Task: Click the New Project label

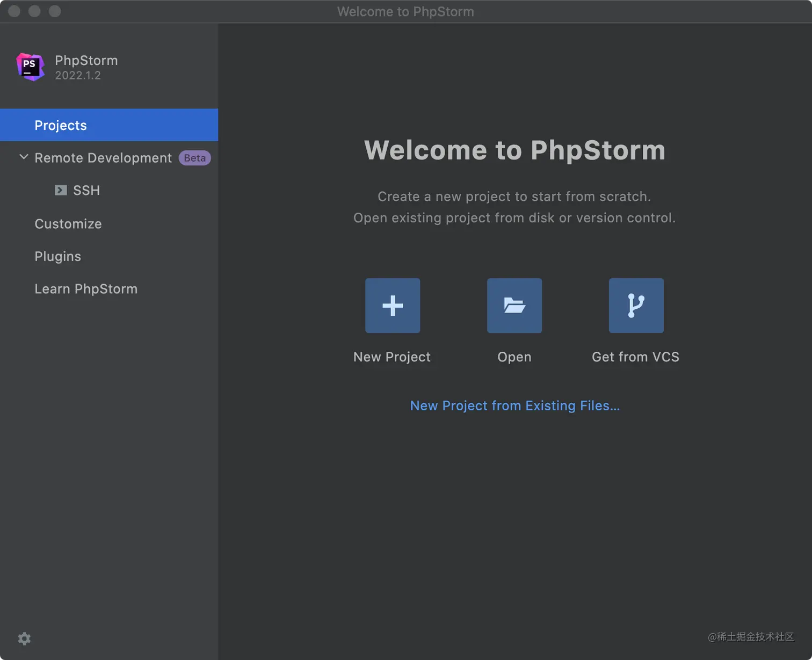Action: [392, 357]
